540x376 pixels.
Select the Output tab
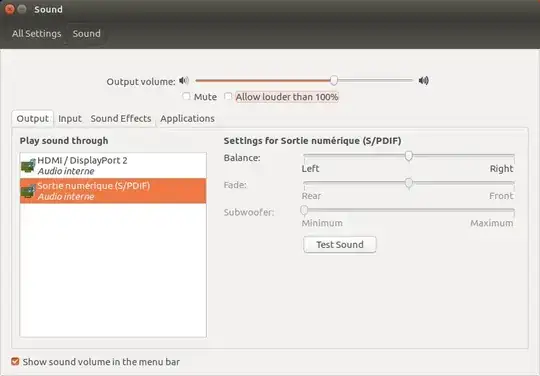(33, 118)
